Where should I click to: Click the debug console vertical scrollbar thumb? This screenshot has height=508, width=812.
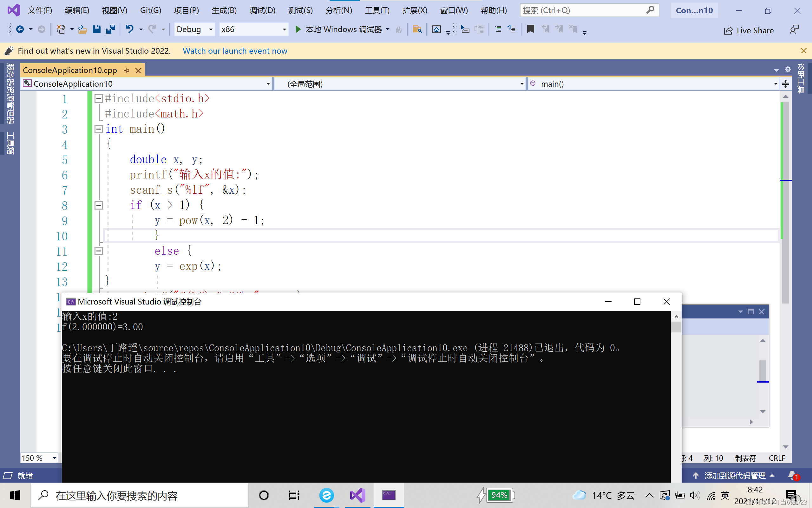pos(676,327)
